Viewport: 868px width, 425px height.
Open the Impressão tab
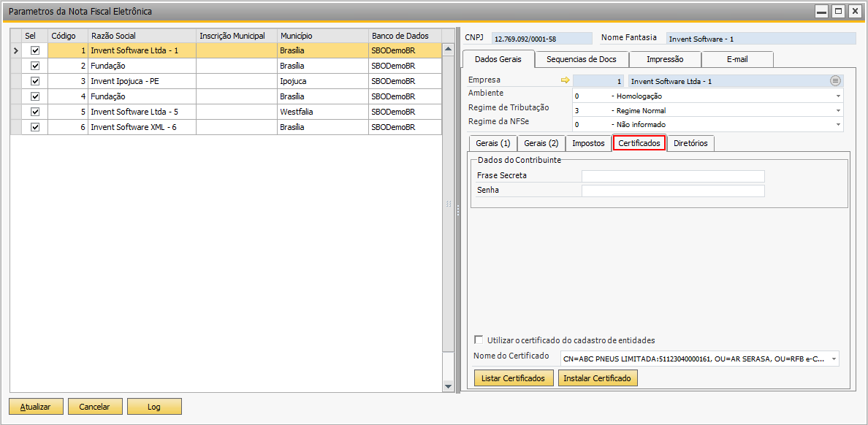click(665, 59)
